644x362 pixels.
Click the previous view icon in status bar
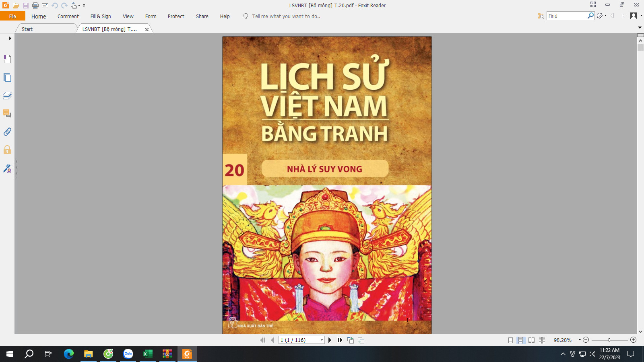(x=351, y=340)
